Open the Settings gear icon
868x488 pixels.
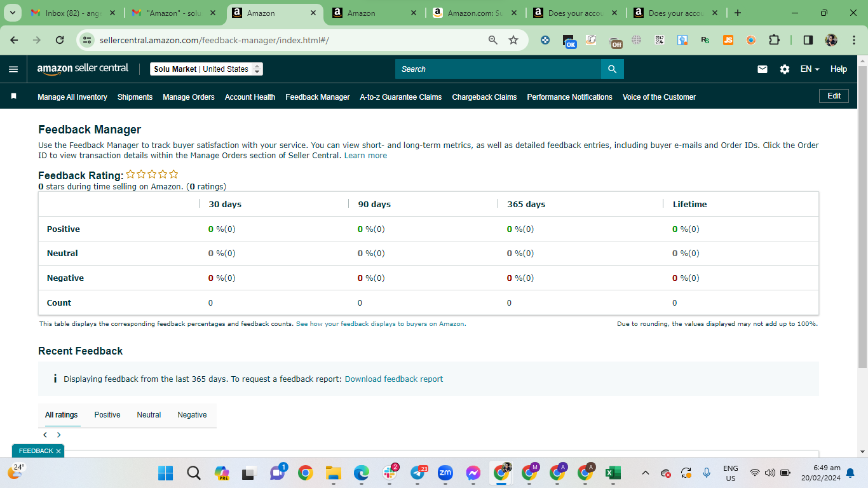[785, 69]
